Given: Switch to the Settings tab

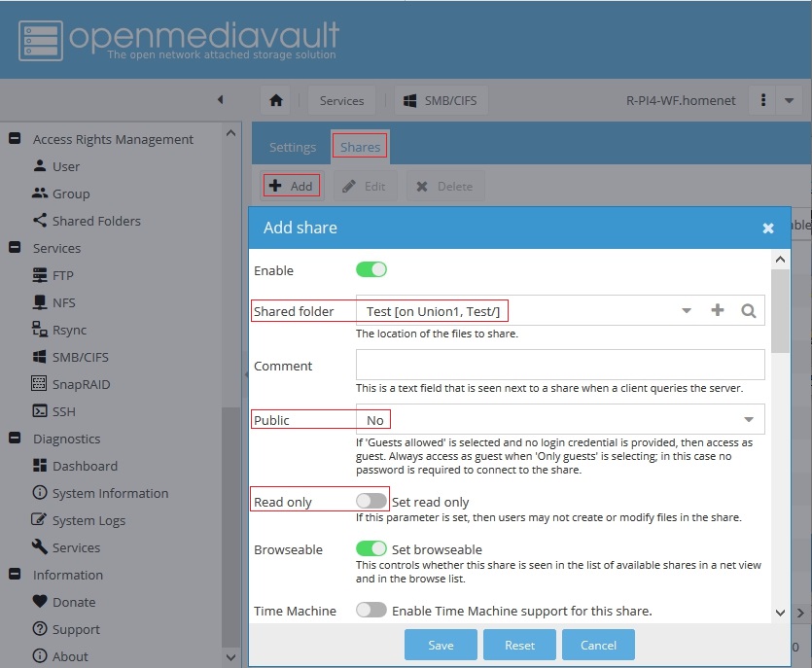Looking at the screenshot, I should (292, 147).
